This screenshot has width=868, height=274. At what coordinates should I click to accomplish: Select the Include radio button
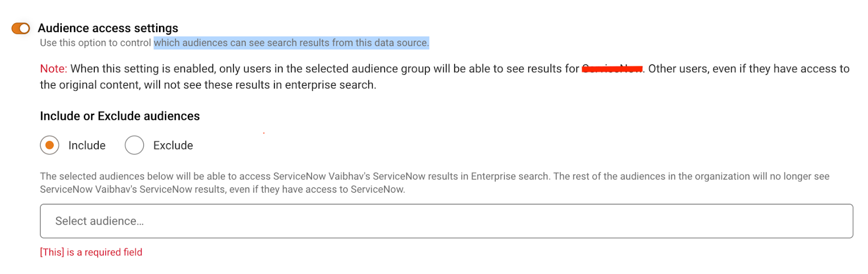coord(49,145)
